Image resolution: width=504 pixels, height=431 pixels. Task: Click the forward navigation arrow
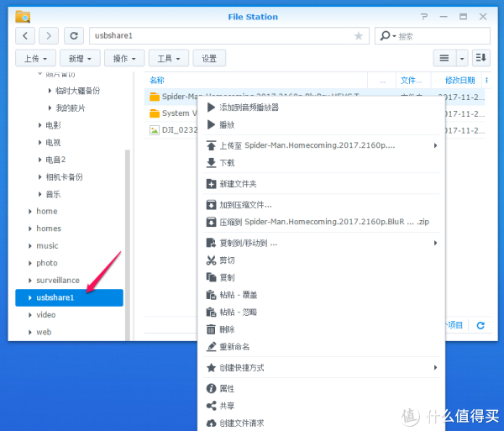(x=50, y=35)
